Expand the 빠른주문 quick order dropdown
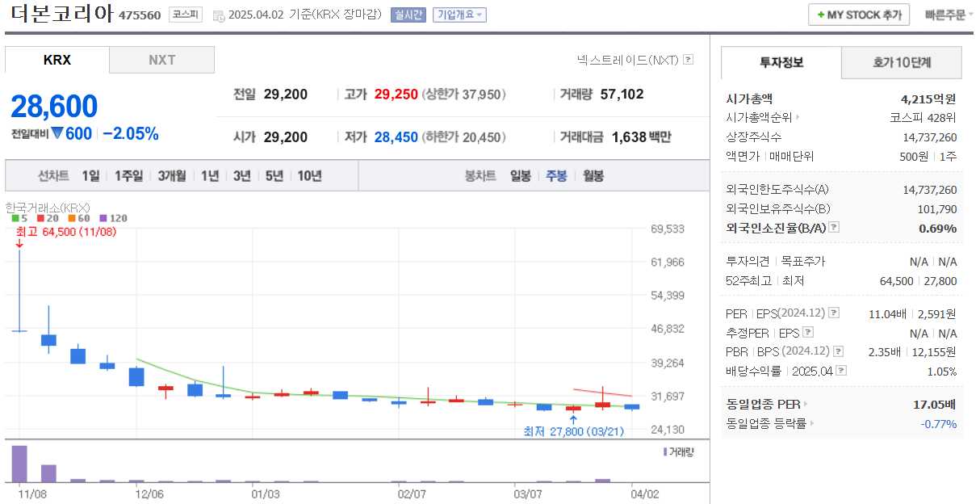The width and height of the screenshot is (980, 504). click(950, 15)
